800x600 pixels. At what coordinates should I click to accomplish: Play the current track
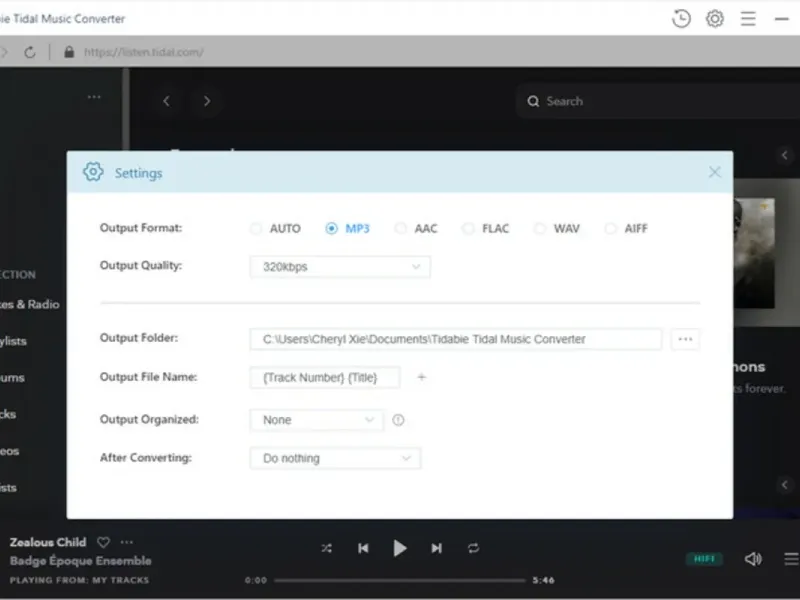[400, 548]
